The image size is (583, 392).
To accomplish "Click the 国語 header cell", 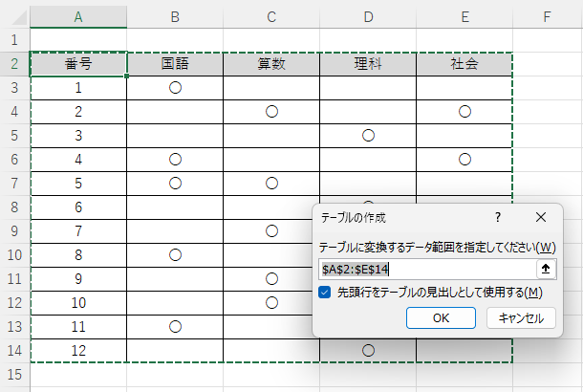I will pyautogui.click(x=175, y=64).
